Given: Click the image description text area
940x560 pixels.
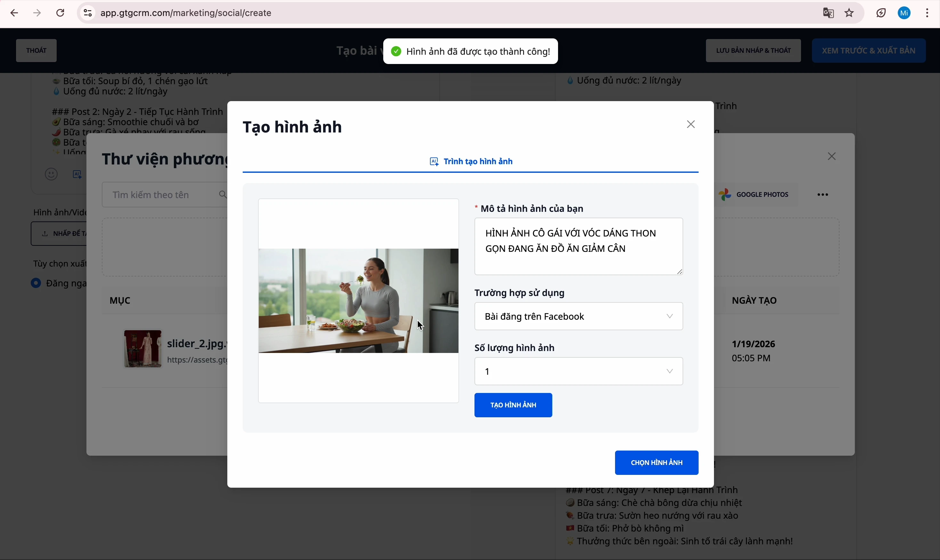Looking at the screenshot, I should [578, 246].
